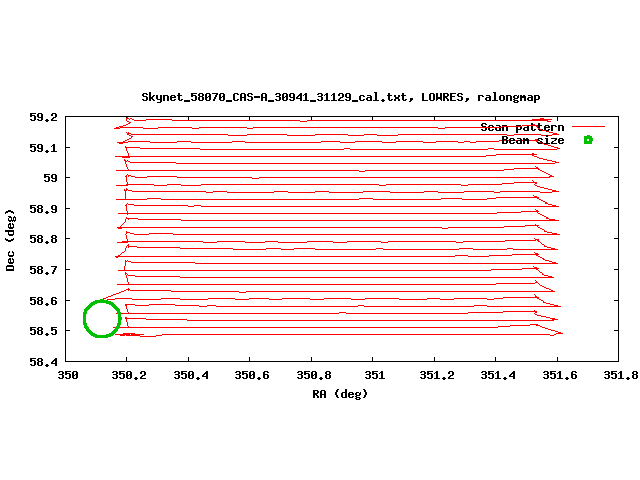Click the 351.4 RA tick label

(x=498, y=375)
